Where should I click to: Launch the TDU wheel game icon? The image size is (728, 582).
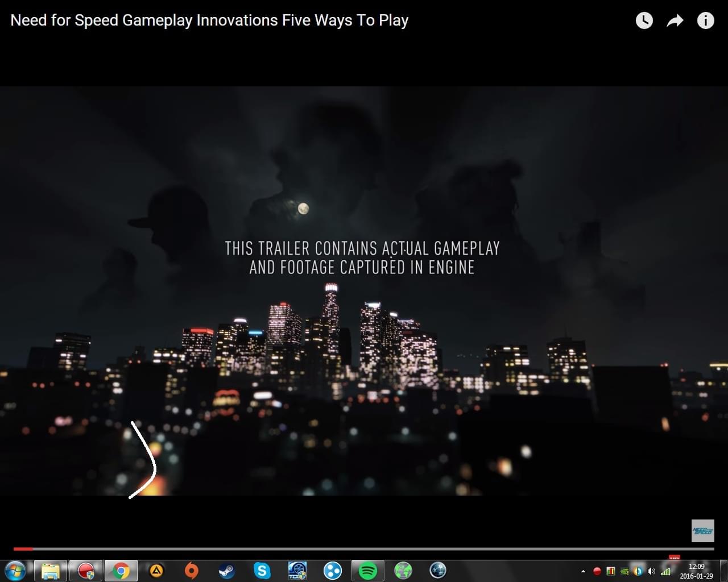297,571
